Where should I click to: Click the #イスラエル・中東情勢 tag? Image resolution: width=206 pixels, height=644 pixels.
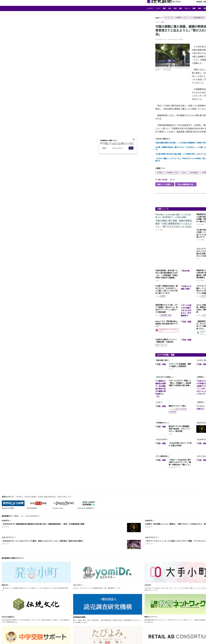[x=173, y=18]
